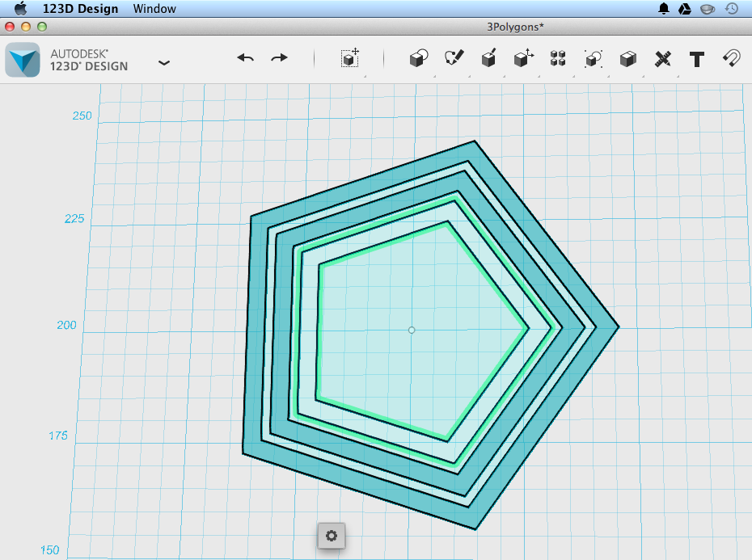
Task: Open the Construct tool icon
Action: (x=488, y=58)
